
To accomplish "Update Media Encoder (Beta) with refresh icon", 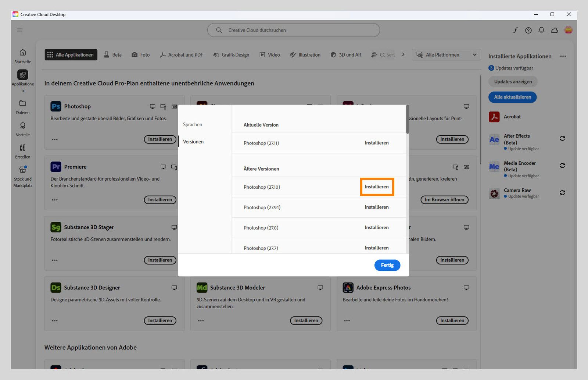I will 562,166.
